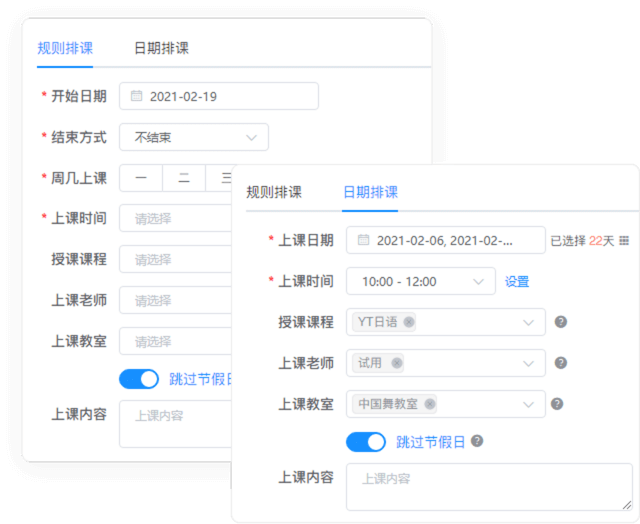Select 二 weekday button for 周几上课
Image resolution: width=640 pixels, height=524 pixels.
[184, 178]
